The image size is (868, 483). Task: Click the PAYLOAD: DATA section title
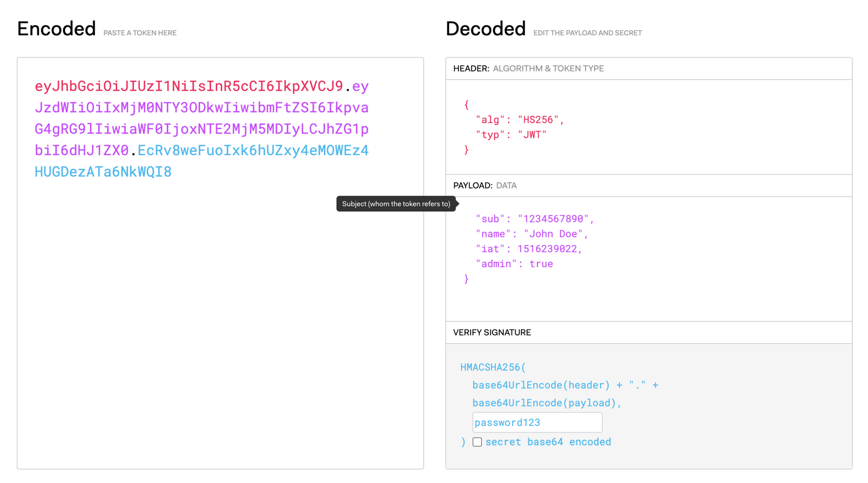pos(484,185)
